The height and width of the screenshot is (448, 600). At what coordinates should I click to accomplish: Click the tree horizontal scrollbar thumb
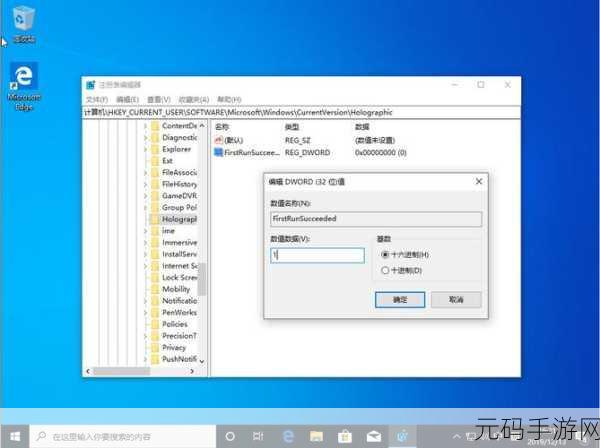coord(121,371)
